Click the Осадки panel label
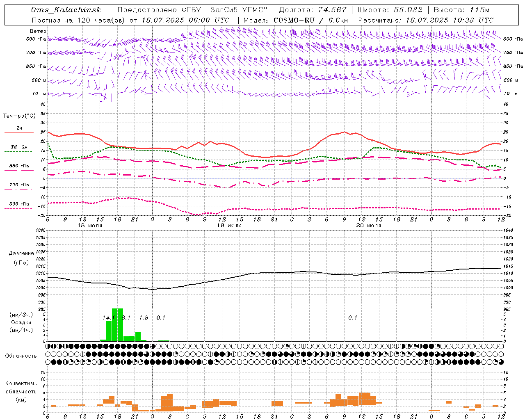Image resolution: width=525 pixels, height=420 pixels. [21, 322]
